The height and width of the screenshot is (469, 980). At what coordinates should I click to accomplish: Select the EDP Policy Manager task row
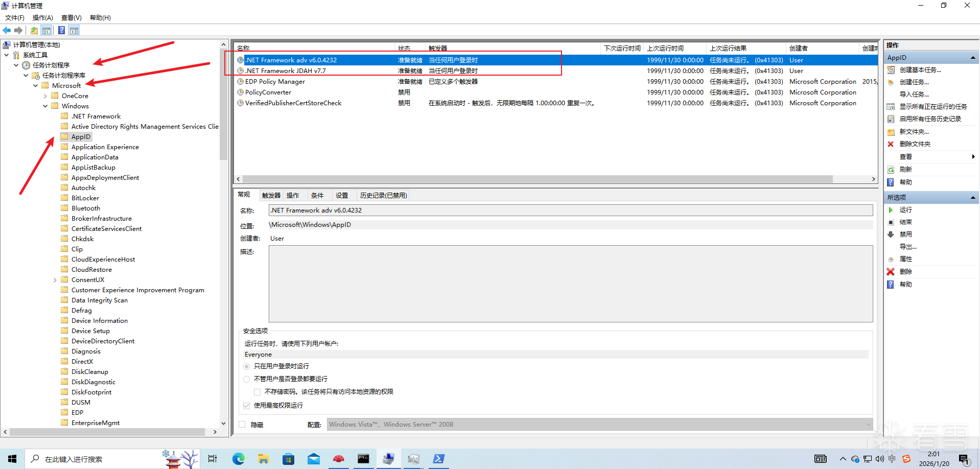275,82
